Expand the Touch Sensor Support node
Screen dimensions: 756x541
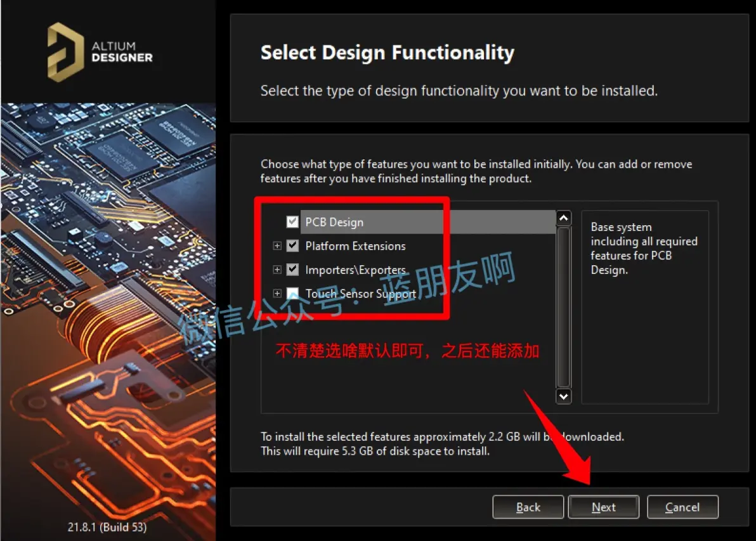(277, 294)
